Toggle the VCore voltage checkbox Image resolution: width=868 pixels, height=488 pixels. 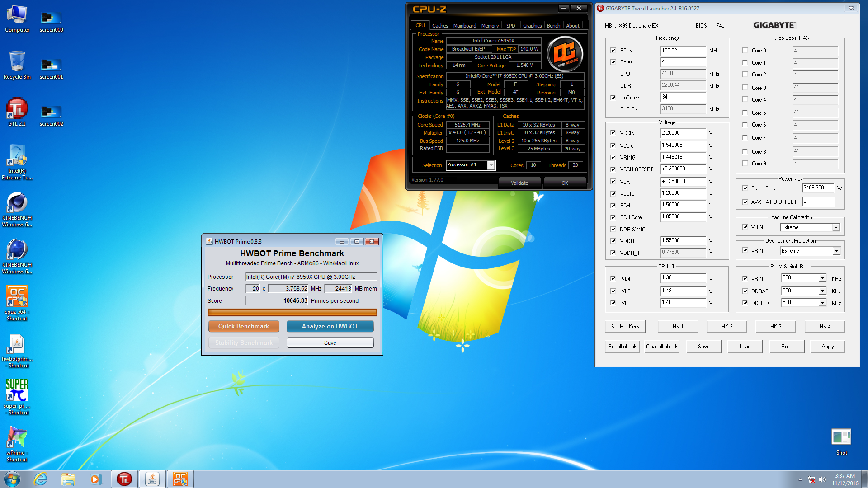pos(613,145)
